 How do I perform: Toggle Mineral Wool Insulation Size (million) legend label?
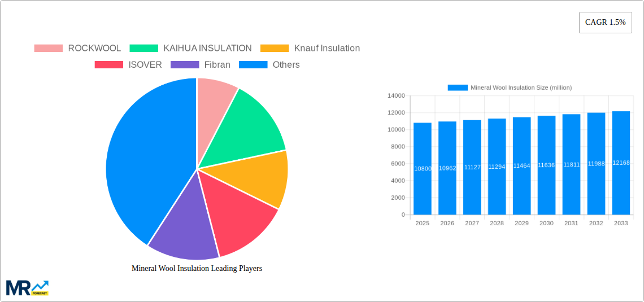[521, 87]
